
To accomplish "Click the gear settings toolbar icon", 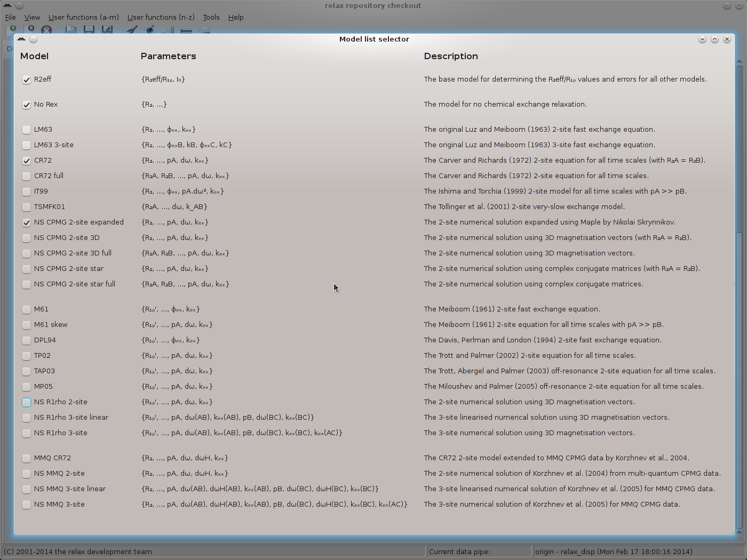I will tap(204, 30).
